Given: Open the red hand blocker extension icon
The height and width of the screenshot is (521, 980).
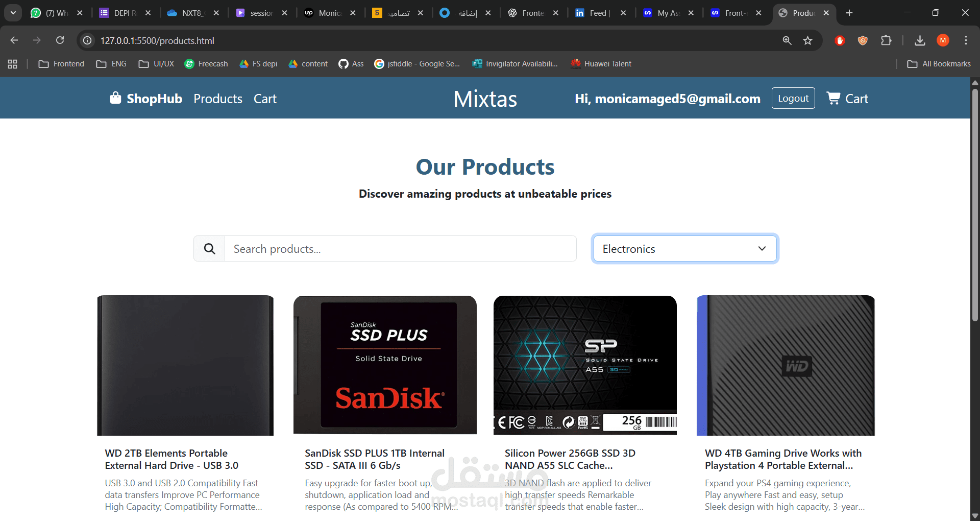Looking at the screenshot, I should click(x=840, y=40).
